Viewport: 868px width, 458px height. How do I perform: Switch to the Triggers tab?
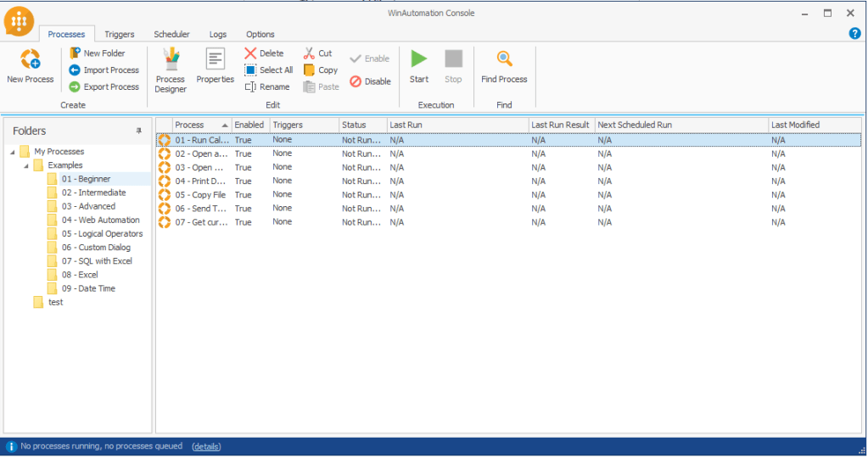(x=120, y=35)
